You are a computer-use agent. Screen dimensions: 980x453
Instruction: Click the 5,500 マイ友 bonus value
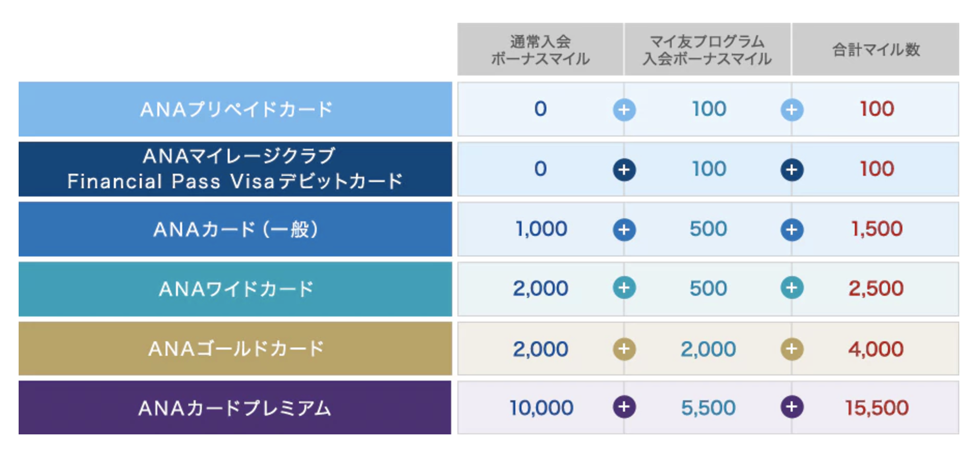[708, 408]
